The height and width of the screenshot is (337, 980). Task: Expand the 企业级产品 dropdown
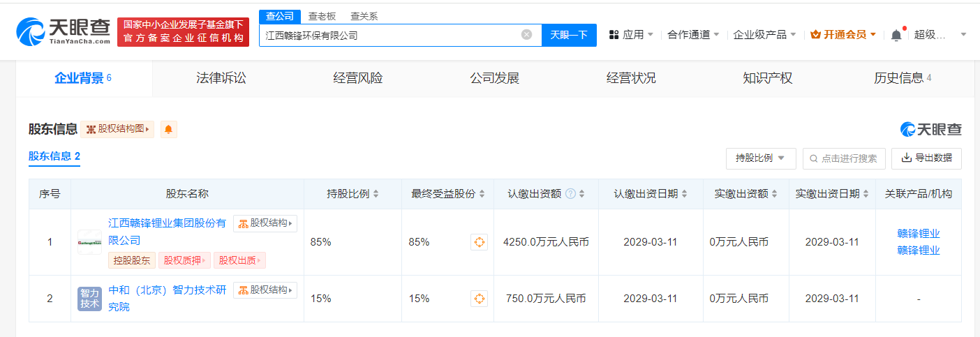point(764,34)
